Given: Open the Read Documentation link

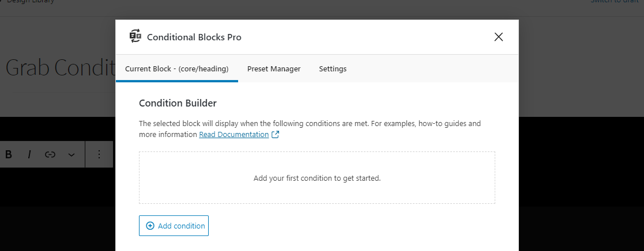Looking at the screenshot, I should 234,135.
